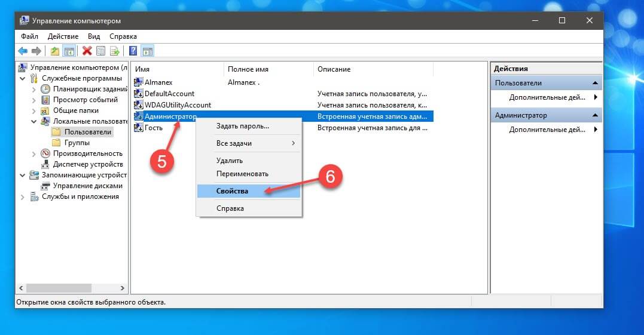Collapse the Служебные программы tree node
The width and height of the screenshot is (644, 335).
(23, 78)
